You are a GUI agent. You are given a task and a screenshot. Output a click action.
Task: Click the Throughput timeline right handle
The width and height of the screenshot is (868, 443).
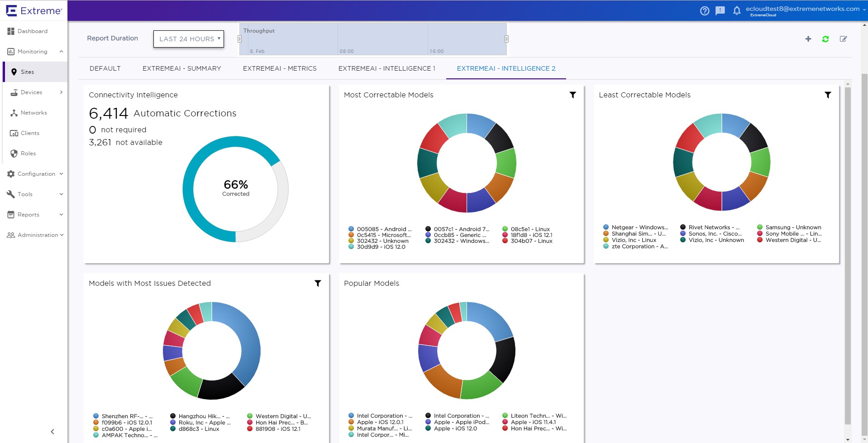(506, 39)
